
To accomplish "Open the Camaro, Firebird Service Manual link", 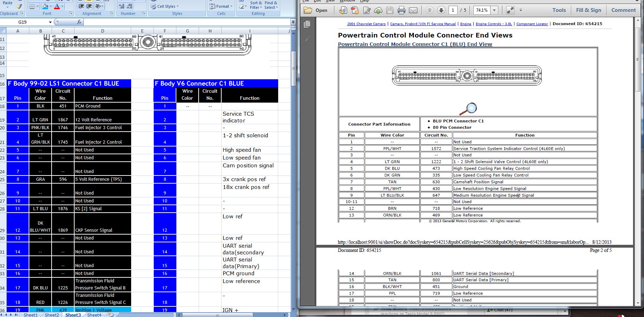I will click(423, 24).
